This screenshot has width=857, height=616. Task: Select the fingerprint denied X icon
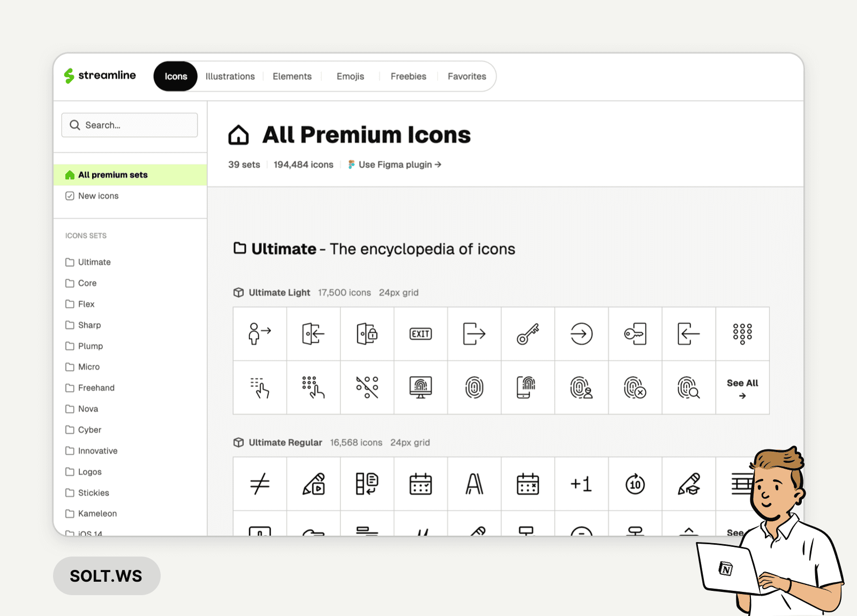click(x=635, y=387)
